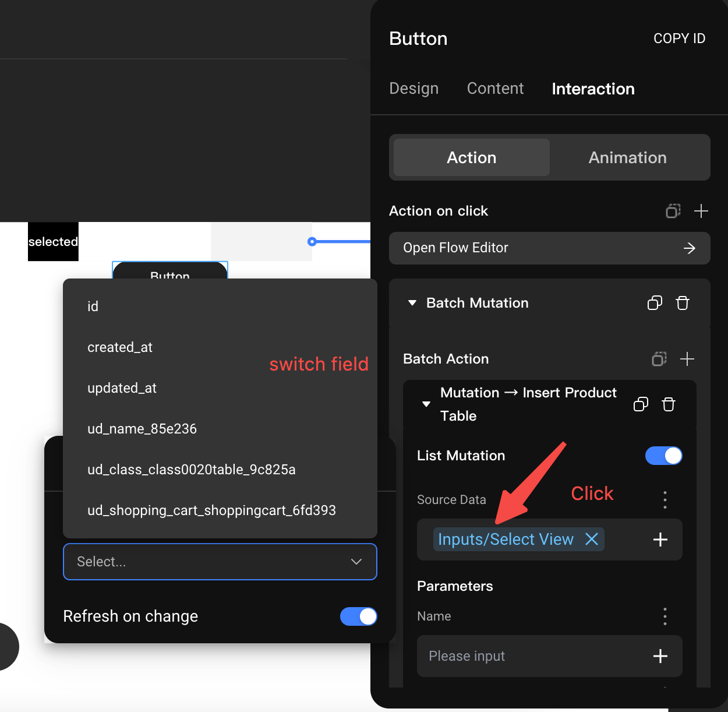This screenshot has width=728, height=712.
Task: Switch to the Animation segment
Action: (x=628, y=157)
